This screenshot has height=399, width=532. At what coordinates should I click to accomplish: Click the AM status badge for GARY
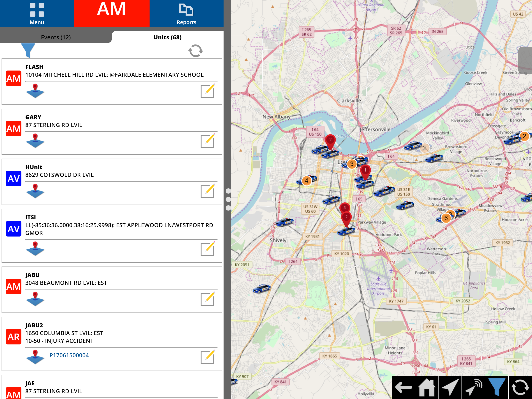13,129
